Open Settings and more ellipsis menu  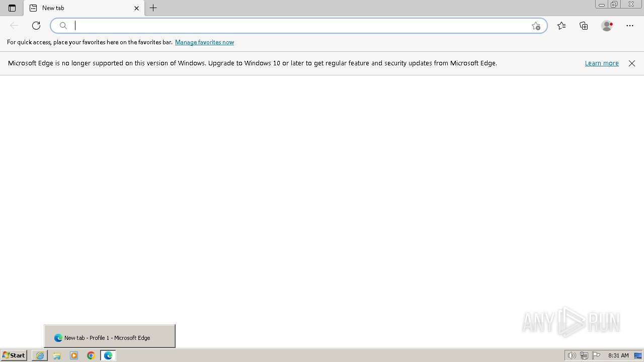pyautogui.click(x=630, y=26)
